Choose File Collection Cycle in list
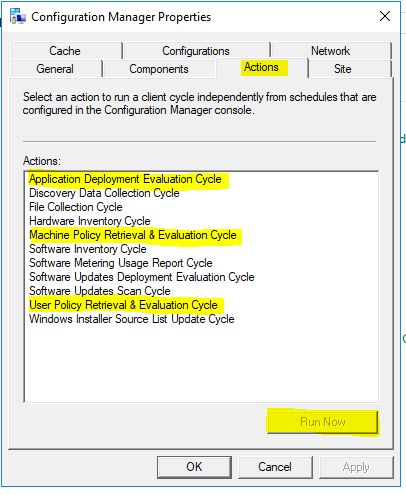The image size is (406, 495). (x=76, y=207)
